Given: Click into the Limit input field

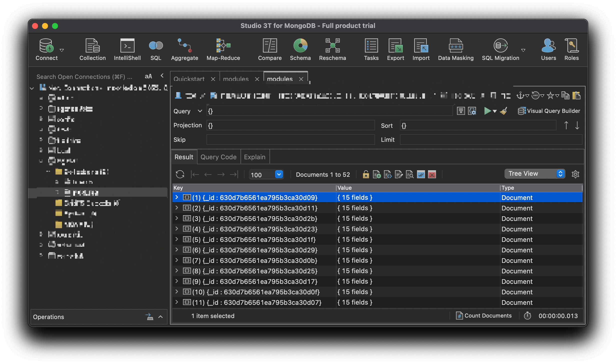Looking at the screenshot, I should coord(491,140).
